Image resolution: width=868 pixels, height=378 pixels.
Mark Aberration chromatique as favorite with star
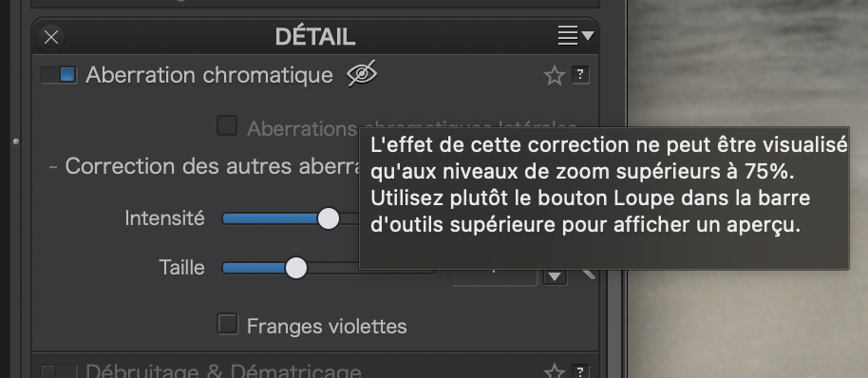(554, 75)
